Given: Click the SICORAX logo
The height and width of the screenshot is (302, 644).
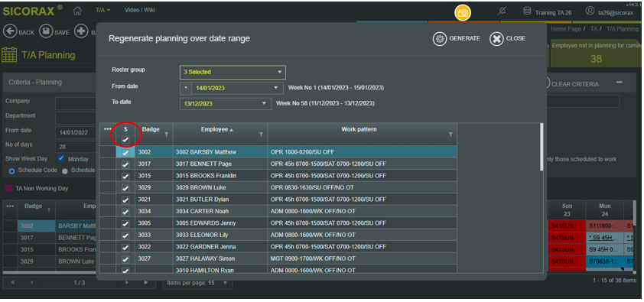Looking at the screenshot, I should (32, 11).
